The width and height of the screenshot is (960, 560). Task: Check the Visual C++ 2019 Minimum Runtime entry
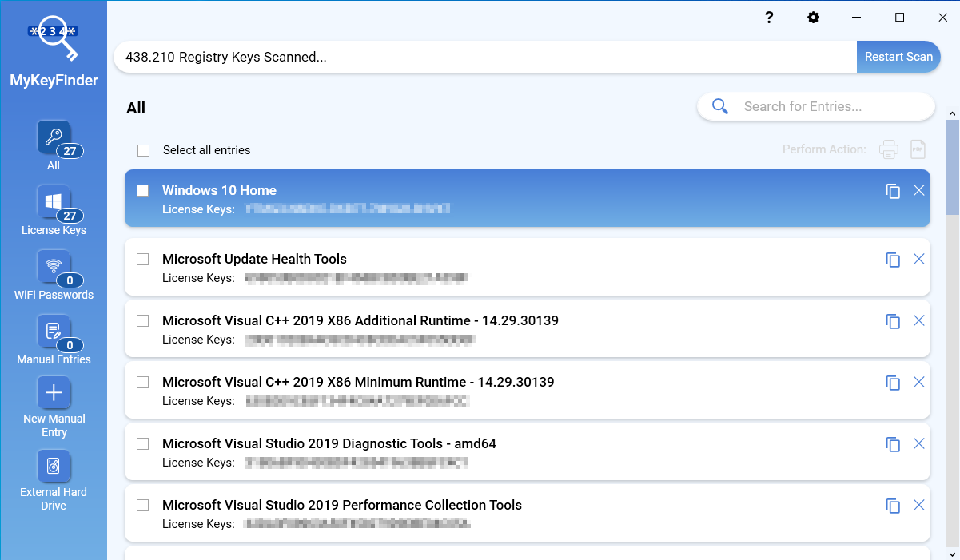(x=143, y=382)
